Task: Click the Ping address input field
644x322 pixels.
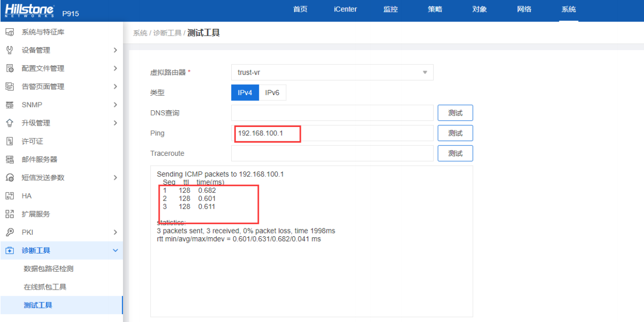Action: [332, 133]
